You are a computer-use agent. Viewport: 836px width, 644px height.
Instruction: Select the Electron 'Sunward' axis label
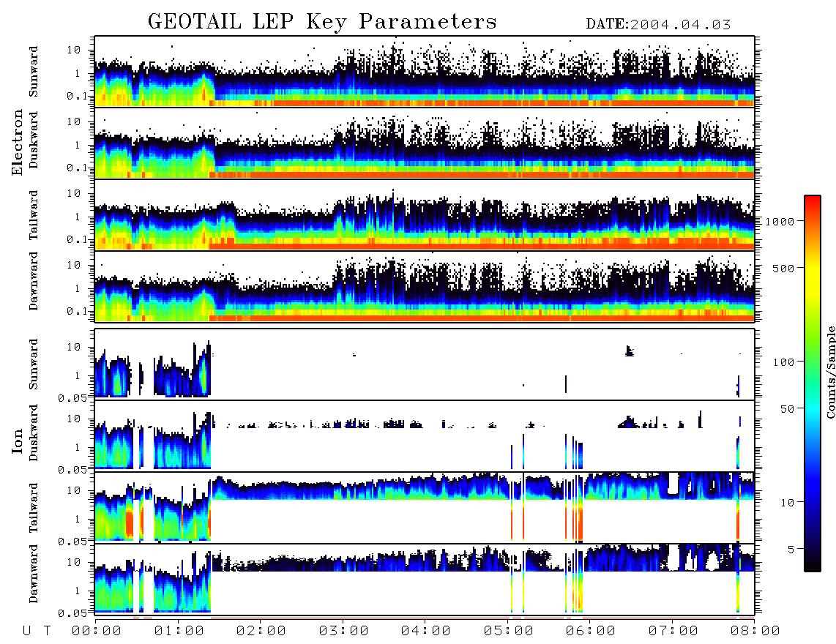34,72
